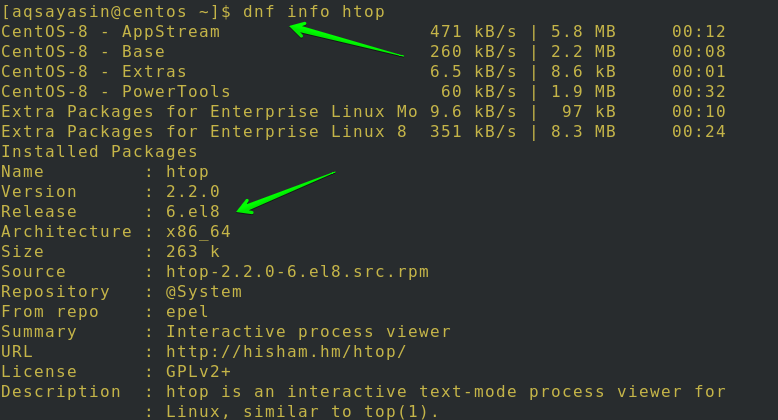Screen dimensions: 778x420
Task: Click the 'Description' field label
Action: (x=61, y=392)
